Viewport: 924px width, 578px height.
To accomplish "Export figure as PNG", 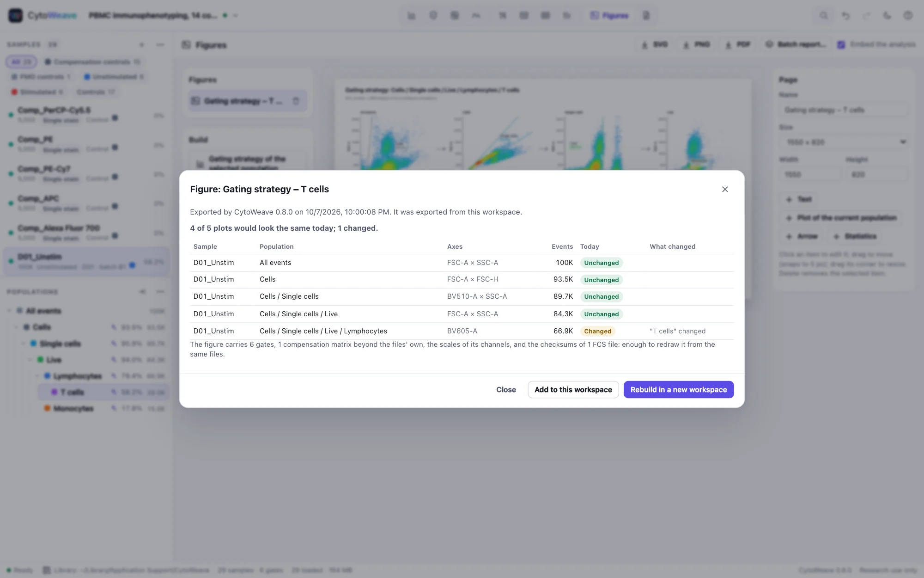I will pyautogui.click(x=696, y=44).
